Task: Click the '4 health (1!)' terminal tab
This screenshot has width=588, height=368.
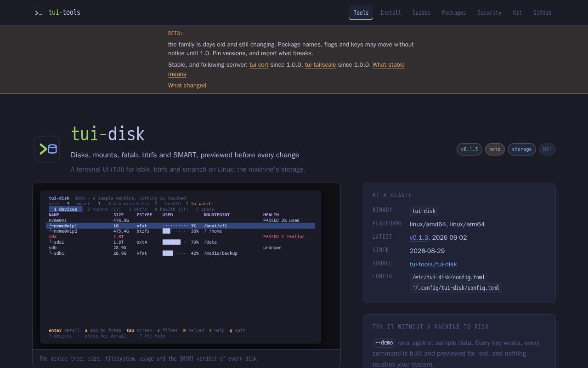Action: click(171, 209)
